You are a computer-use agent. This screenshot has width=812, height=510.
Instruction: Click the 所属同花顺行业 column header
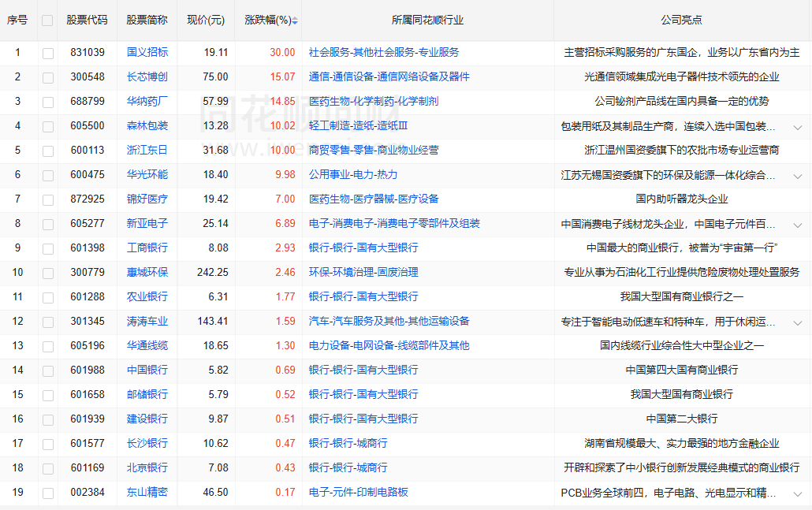pyautogui.click(x=428, y=20)
